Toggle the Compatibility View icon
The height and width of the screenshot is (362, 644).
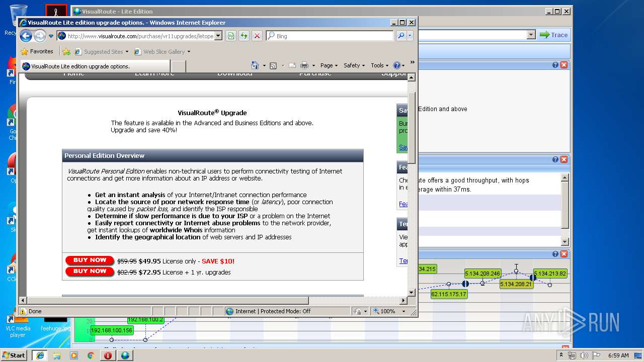click(231, 36)
